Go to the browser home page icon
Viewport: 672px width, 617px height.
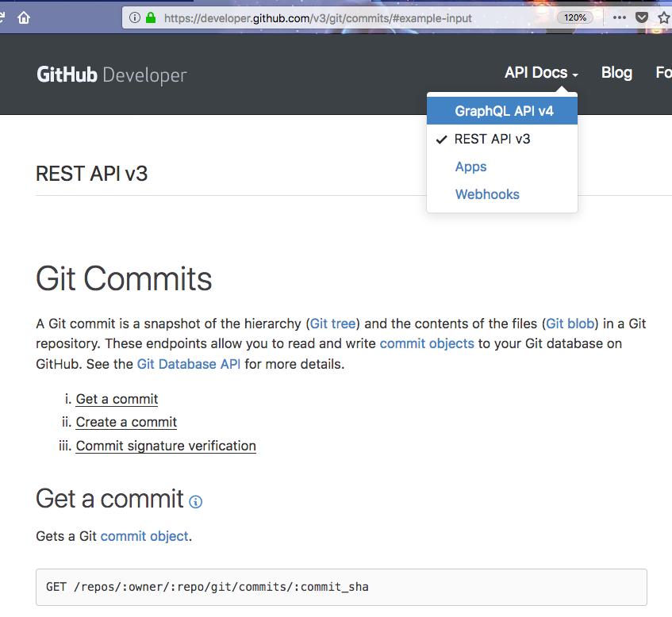24,17
